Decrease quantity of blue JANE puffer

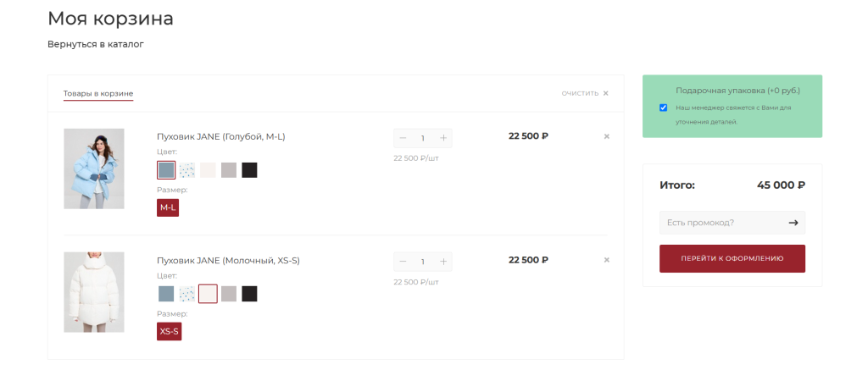pos(403,138)
